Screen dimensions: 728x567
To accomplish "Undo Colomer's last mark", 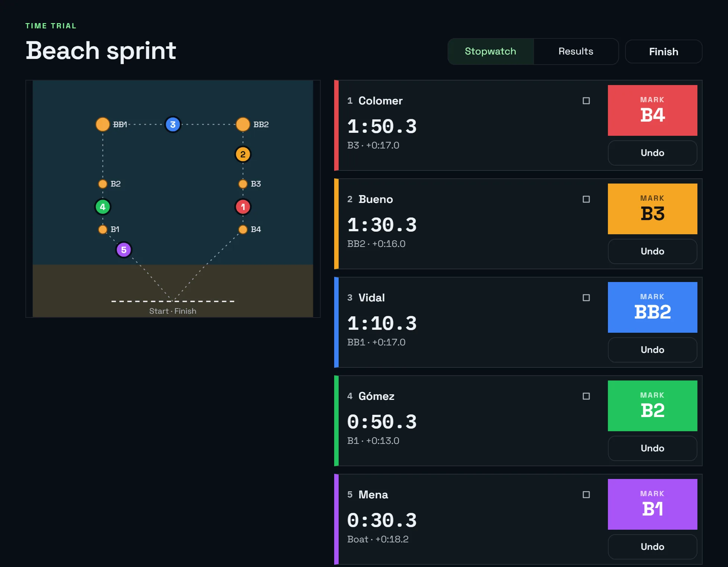I will click(652, 153).
